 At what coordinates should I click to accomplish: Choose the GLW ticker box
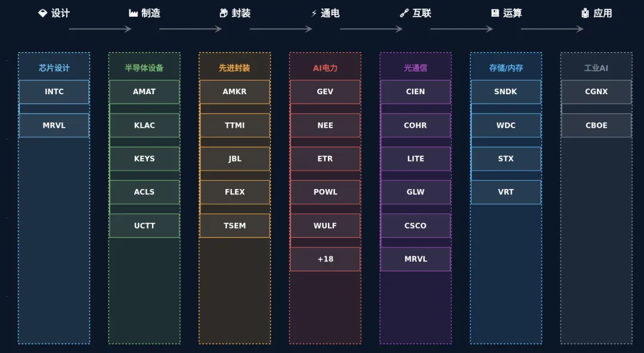[416, 192]
